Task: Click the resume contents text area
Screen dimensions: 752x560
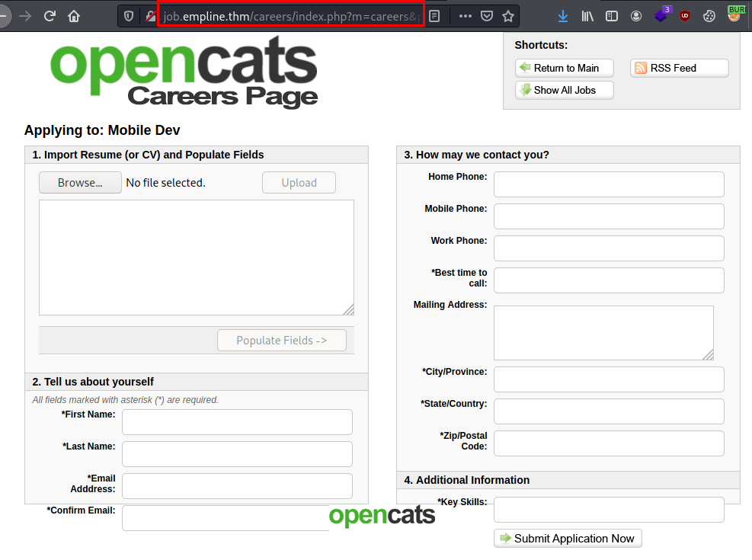Action: pos(197,258)
